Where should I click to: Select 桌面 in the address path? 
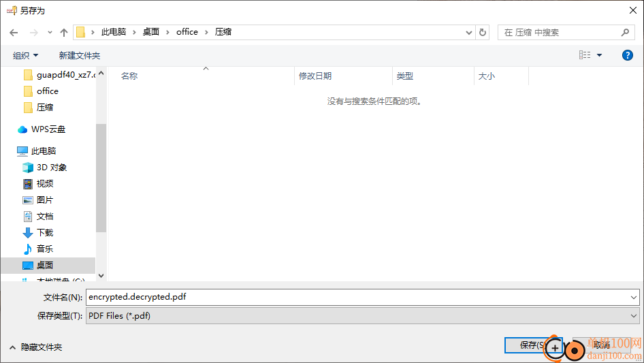(x=150, y=32)
